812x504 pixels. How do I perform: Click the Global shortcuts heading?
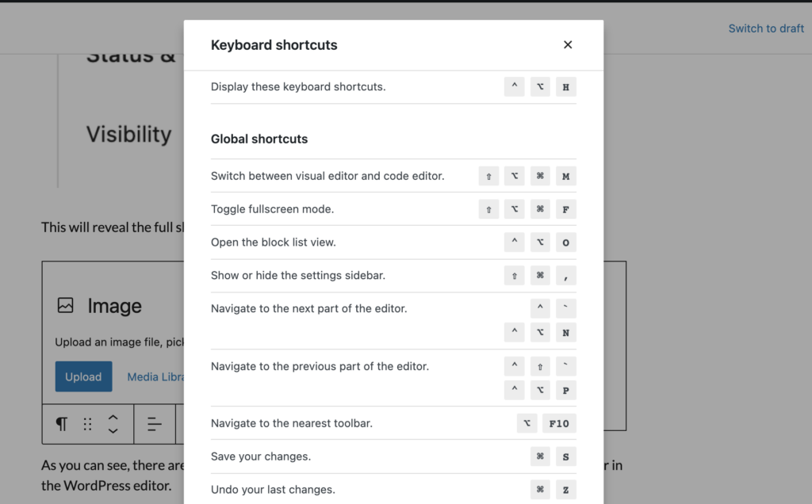[x=259, y=139]
